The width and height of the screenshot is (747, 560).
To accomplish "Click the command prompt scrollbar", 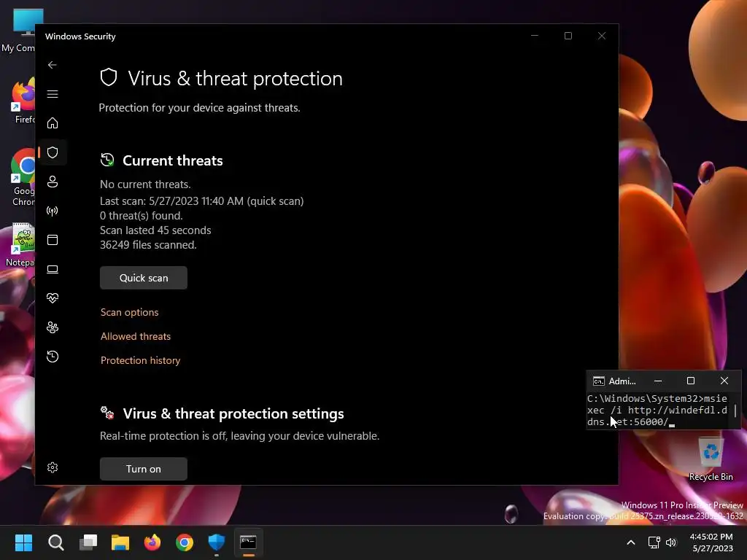I will click(x=735, y=411).
